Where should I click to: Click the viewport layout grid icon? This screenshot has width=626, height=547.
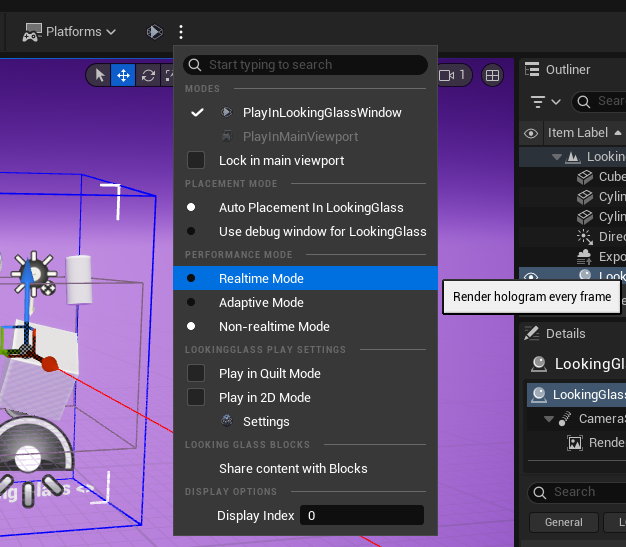[x=492, y=75]
